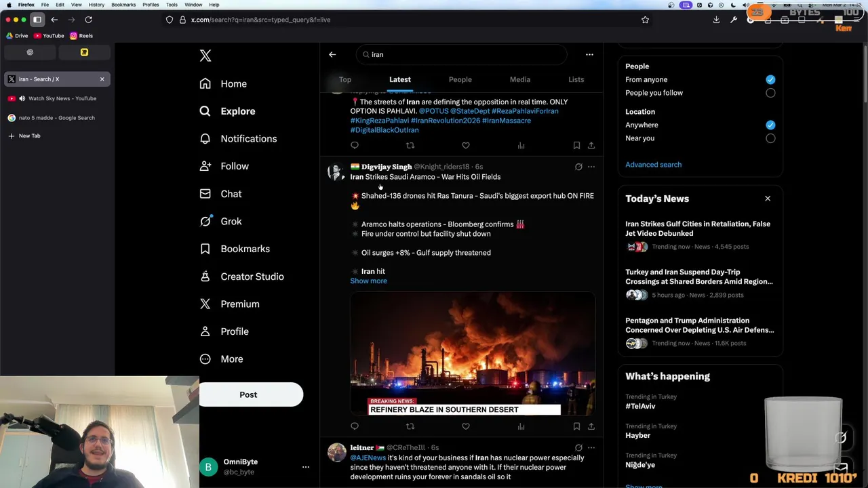Click the search field containing iran
The width and height of the screenshot is (868, 488).
[461, 54]
